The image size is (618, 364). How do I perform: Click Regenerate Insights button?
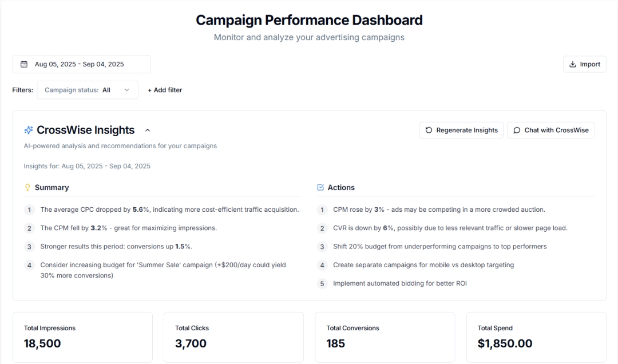[461, 130]
